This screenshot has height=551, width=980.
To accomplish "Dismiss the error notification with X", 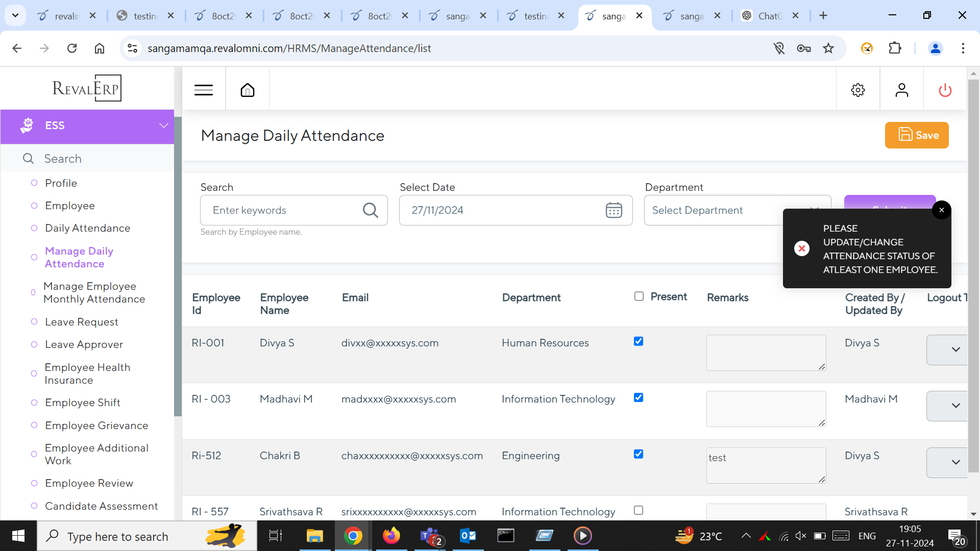I will click(x=941, y=210).
